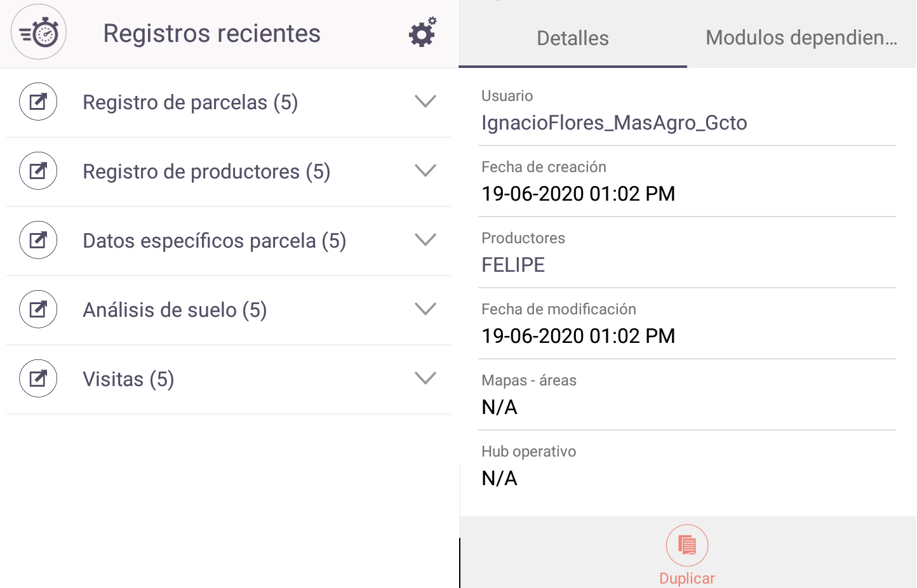Expand the Datos específicos parcela chevron
Screen dimensions: 917x588
(425, 239)
